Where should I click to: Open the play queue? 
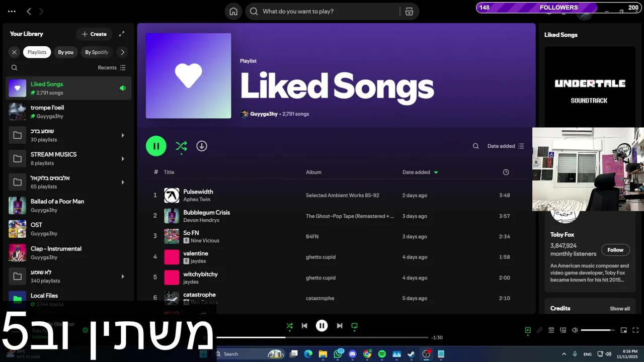[x=551, y=330]
